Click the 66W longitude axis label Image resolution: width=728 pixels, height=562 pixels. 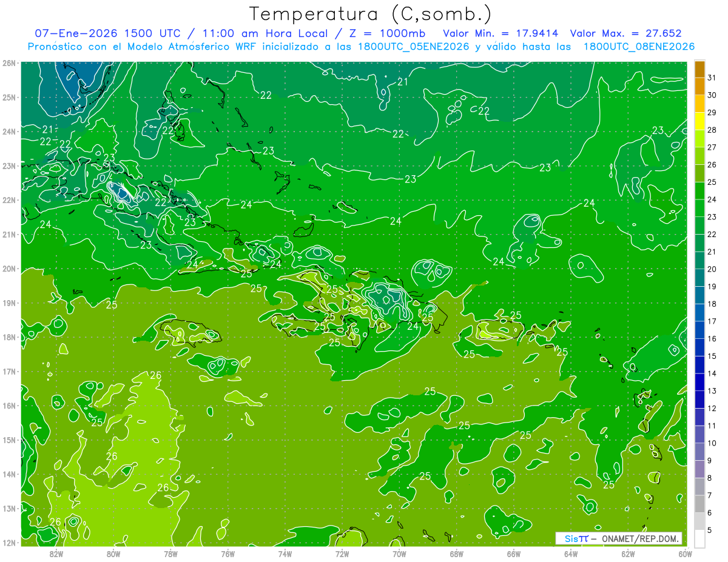pyautogui.click(x=514, y=554)
